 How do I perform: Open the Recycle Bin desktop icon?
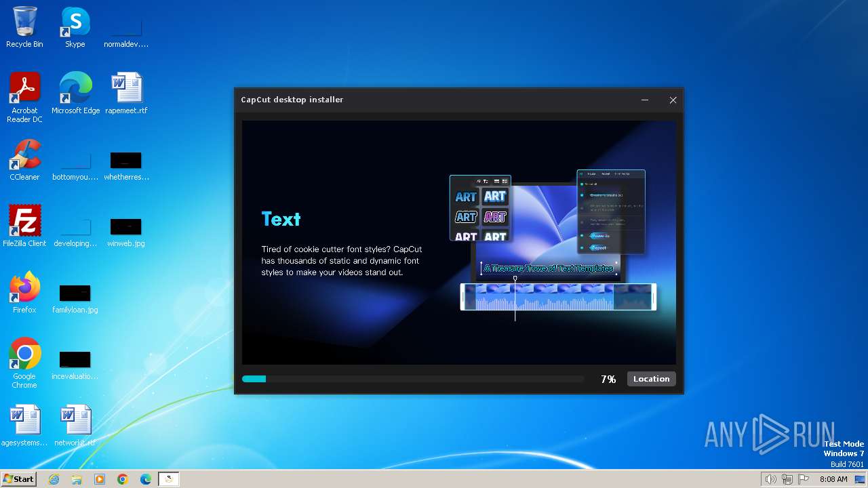pos(24,27)
